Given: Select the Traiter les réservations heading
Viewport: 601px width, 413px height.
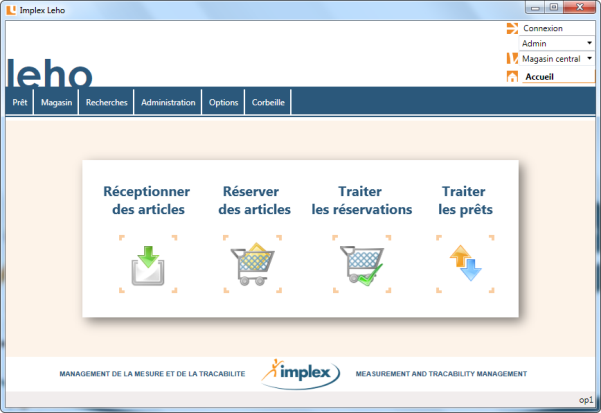Looking at the screenshot, I should tap(361, 200).
